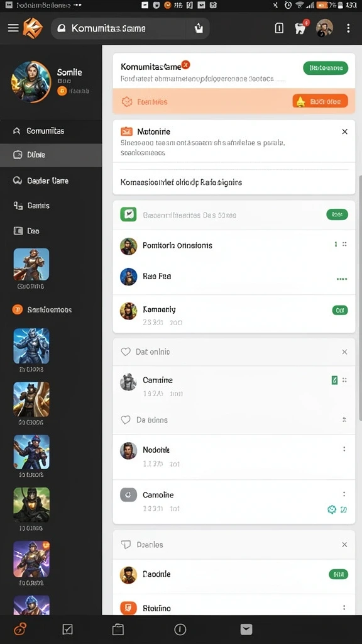Tap the checkbox icon in bottom bar

pos(67,629)
